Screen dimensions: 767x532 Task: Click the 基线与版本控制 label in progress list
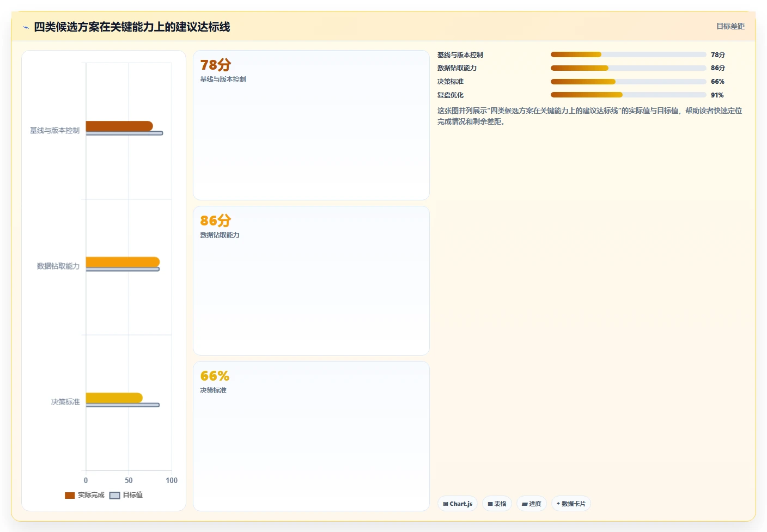(460, 55)
